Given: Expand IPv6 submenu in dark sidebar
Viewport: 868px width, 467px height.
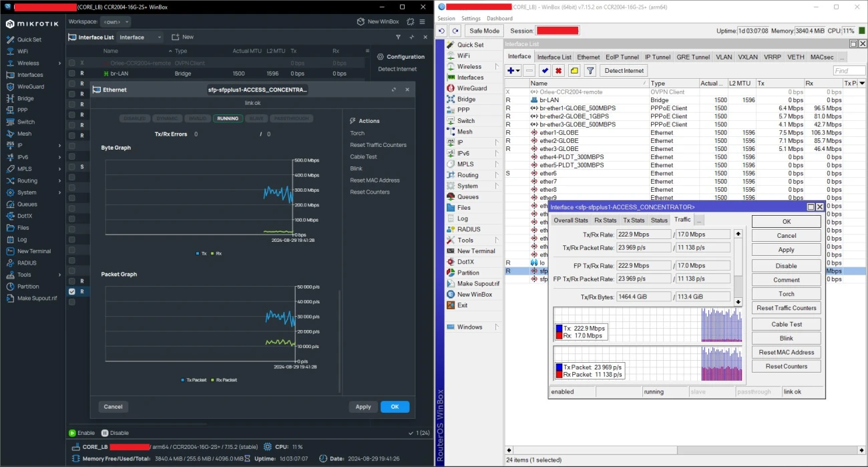Looking at the screenshot, I should tap(59, 157).
